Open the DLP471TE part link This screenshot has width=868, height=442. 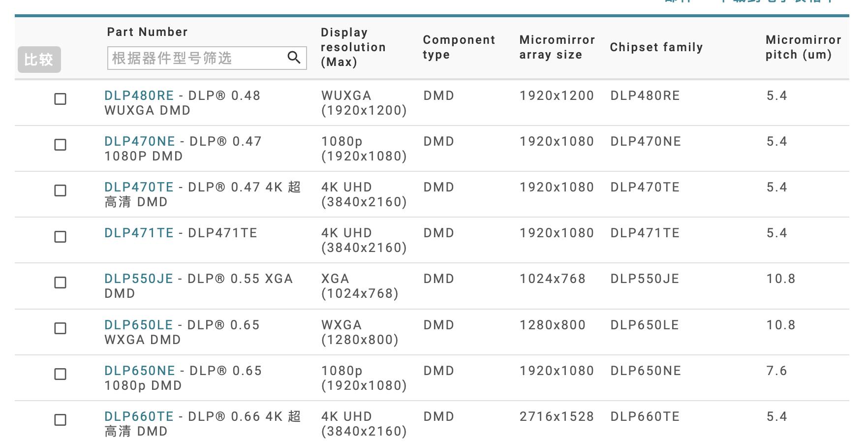click(139, 233)
